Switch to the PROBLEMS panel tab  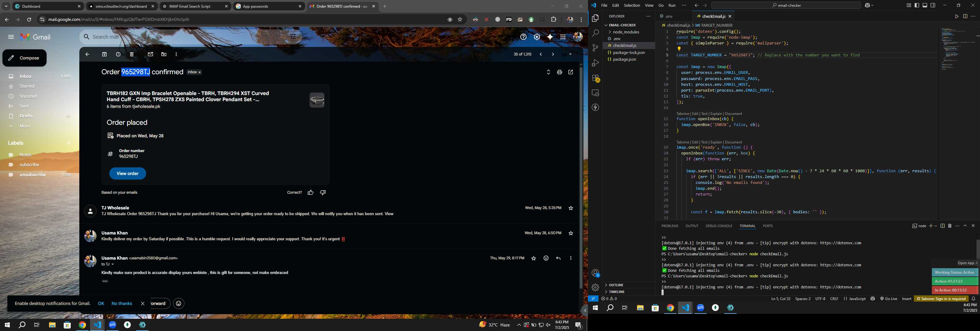click(669, 226)
